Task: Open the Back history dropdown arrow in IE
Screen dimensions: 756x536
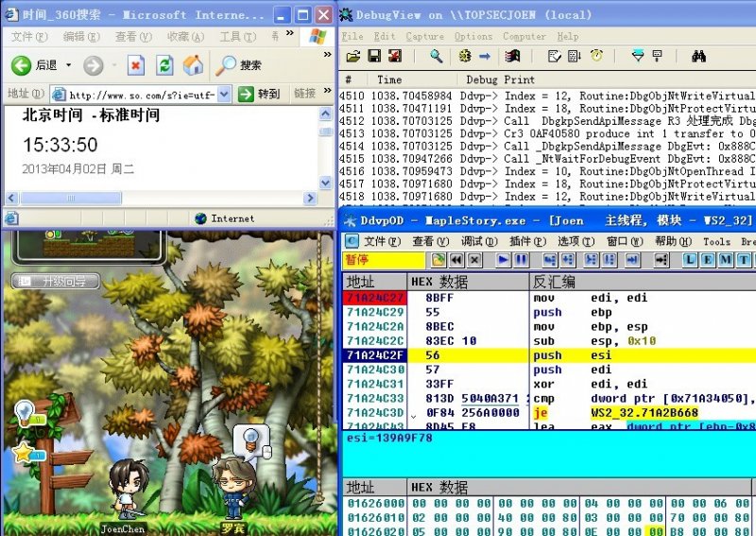Action: [68, 64]
